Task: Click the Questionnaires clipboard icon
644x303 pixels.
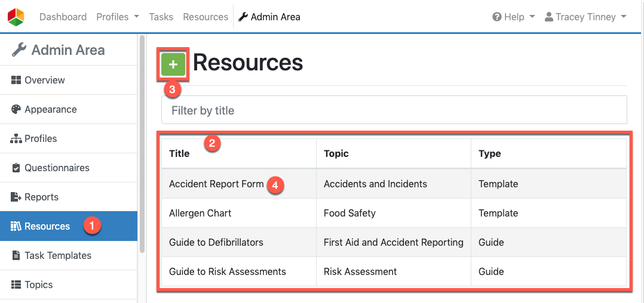Action: click(x=16, y=168)
